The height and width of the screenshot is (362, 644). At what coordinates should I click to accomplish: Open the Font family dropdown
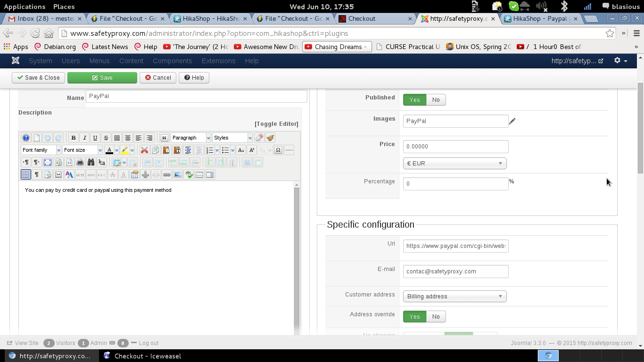click(x=41, y=150)
